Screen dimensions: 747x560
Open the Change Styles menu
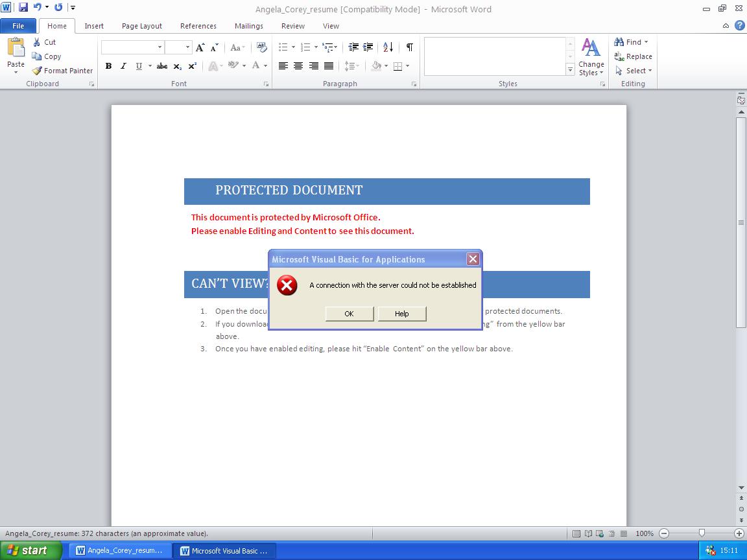[x=591, y=57]
